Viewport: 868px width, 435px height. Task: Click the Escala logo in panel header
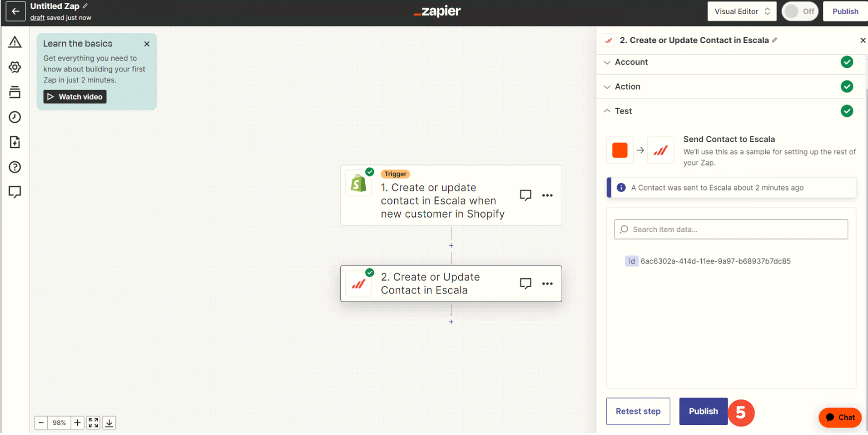(x=609, y=40)
